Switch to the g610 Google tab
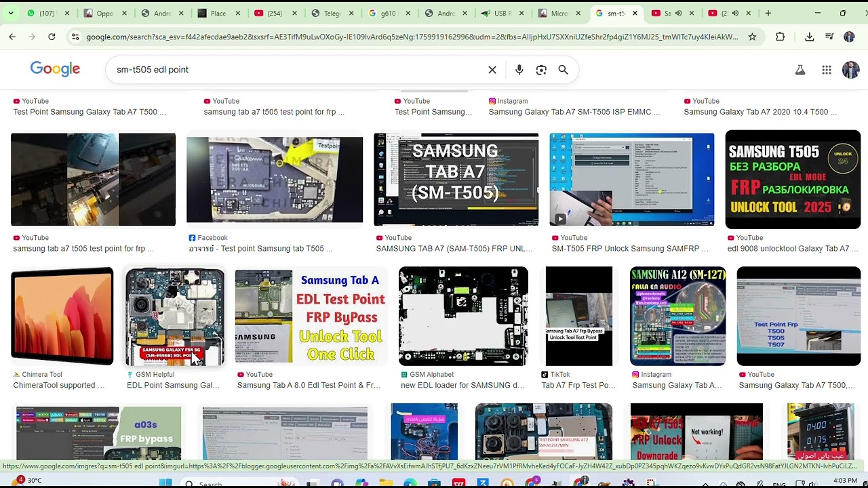 coord(389,13)
